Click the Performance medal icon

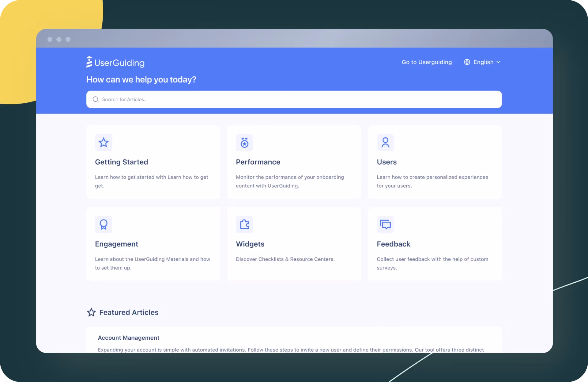pos(244,143)
